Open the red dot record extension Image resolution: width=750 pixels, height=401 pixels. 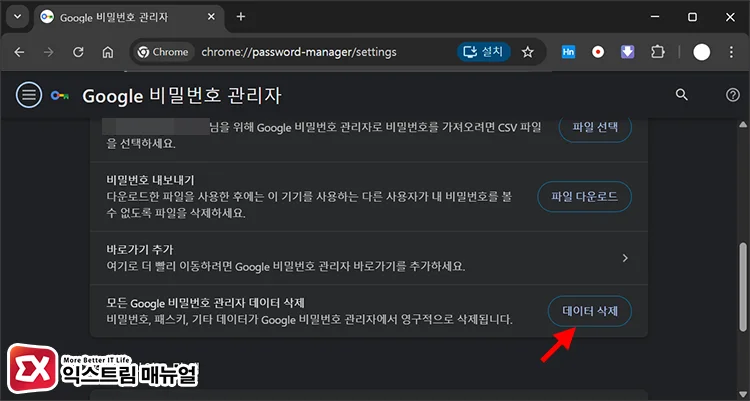click(598, 52)
